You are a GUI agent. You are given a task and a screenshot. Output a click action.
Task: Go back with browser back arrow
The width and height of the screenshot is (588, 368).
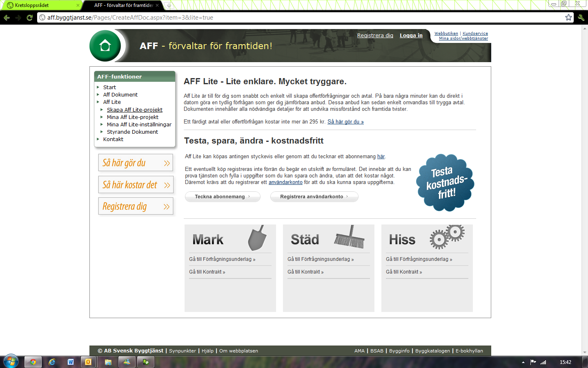click(x=7, y=18)
